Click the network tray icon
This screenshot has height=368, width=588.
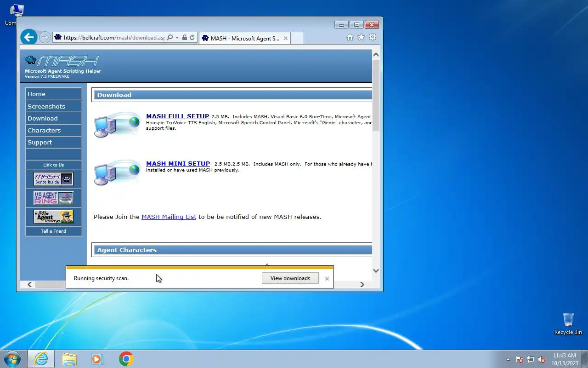[x=531, y=359]
